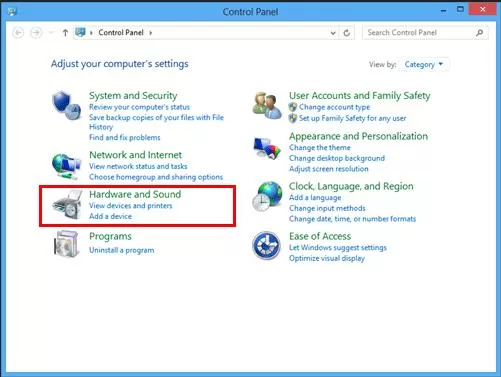
Task: Click Find and fix problems
Action: coord(125,137)
